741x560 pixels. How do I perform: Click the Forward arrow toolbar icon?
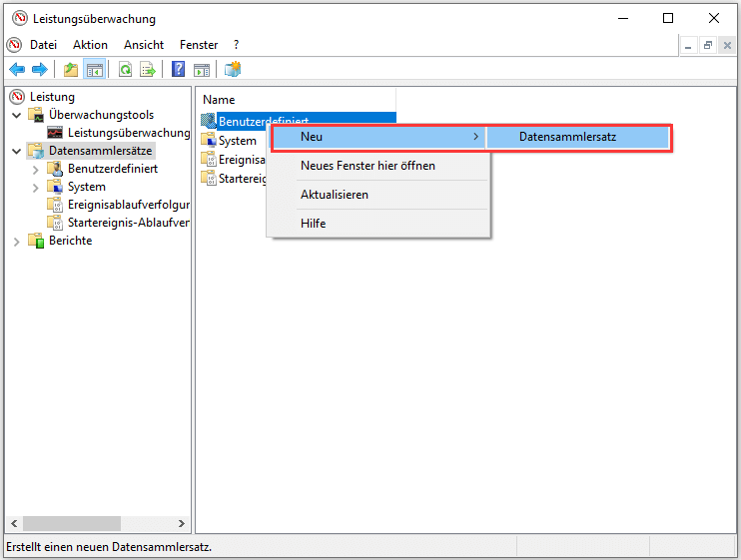[39, 69]
